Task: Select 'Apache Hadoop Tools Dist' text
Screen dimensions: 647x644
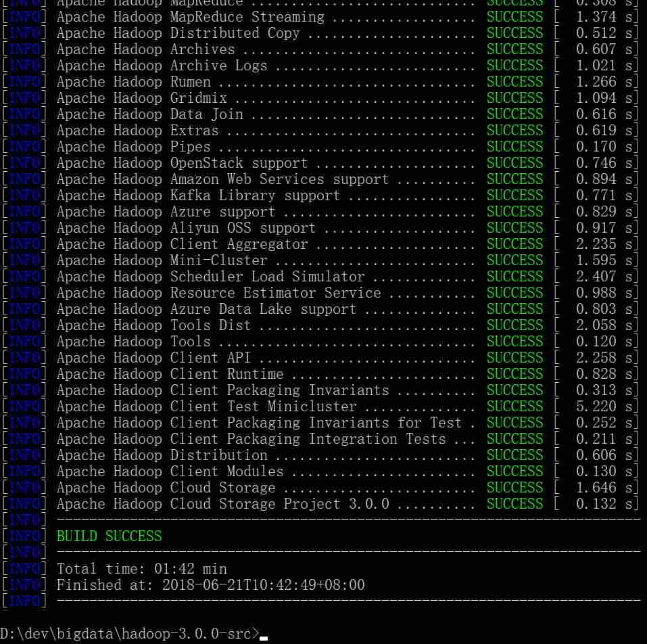Action: click(x=154, y=325)
